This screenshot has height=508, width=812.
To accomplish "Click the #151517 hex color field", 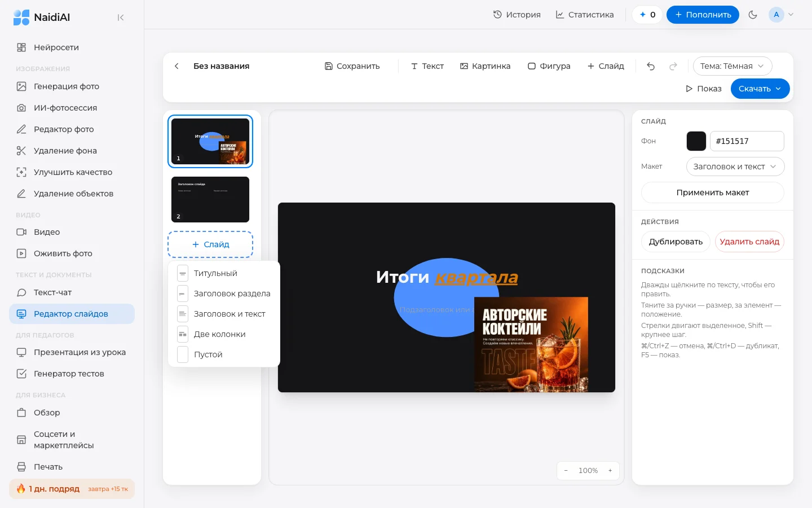I will tap(747, 141).
